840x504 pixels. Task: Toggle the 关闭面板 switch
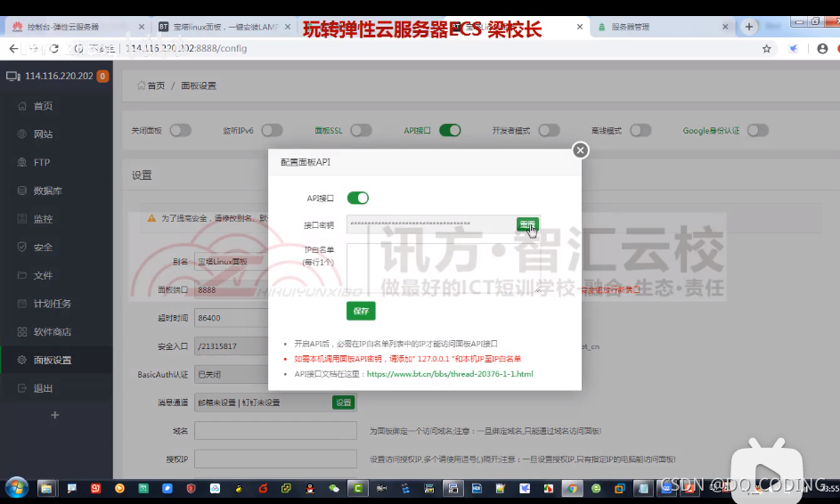click(181, 131)
